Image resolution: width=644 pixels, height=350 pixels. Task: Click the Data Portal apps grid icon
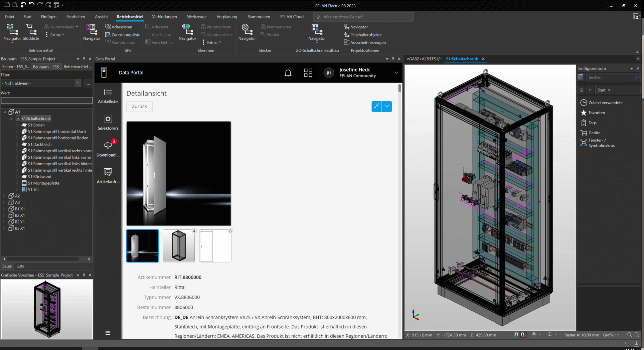[308, 73]
